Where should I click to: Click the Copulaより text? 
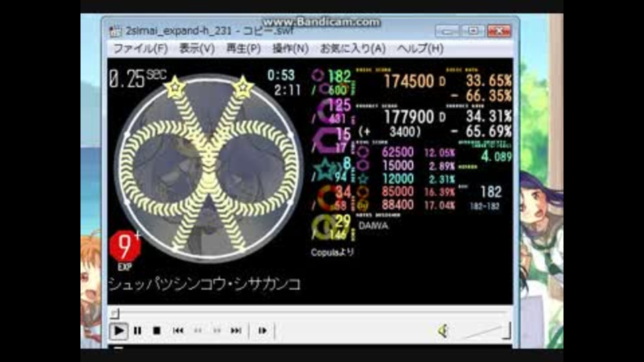click(x=332, y=253)
